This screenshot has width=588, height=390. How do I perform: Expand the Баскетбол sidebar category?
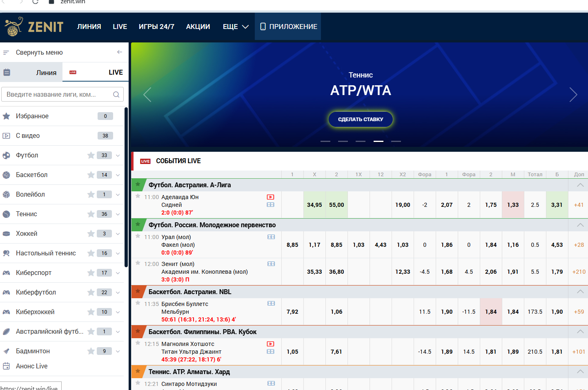click(x=118, y=175)
